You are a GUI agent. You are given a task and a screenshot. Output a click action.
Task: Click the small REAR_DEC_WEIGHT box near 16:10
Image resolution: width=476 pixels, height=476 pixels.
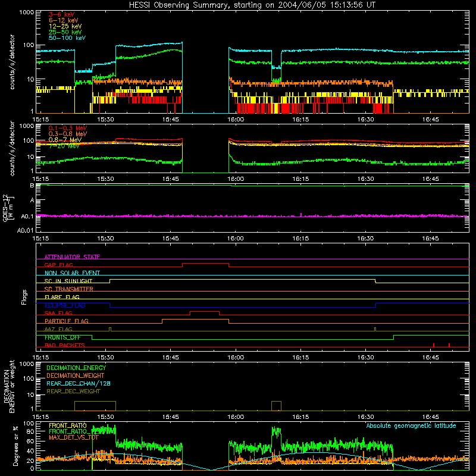(x=276, y=406)
